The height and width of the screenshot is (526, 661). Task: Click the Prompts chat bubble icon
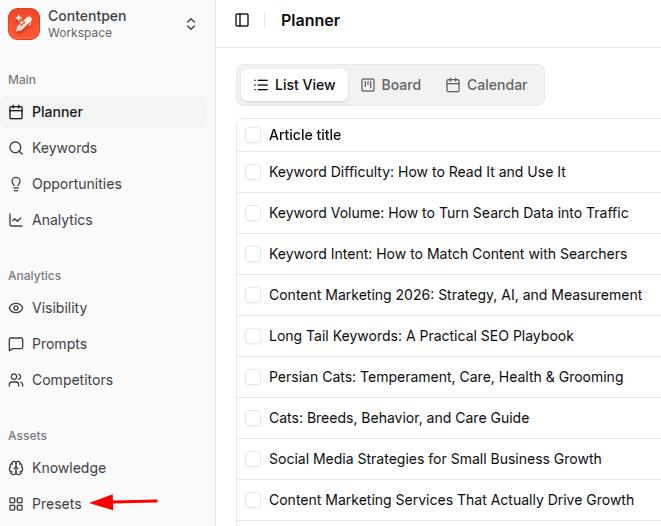[16, 344]
